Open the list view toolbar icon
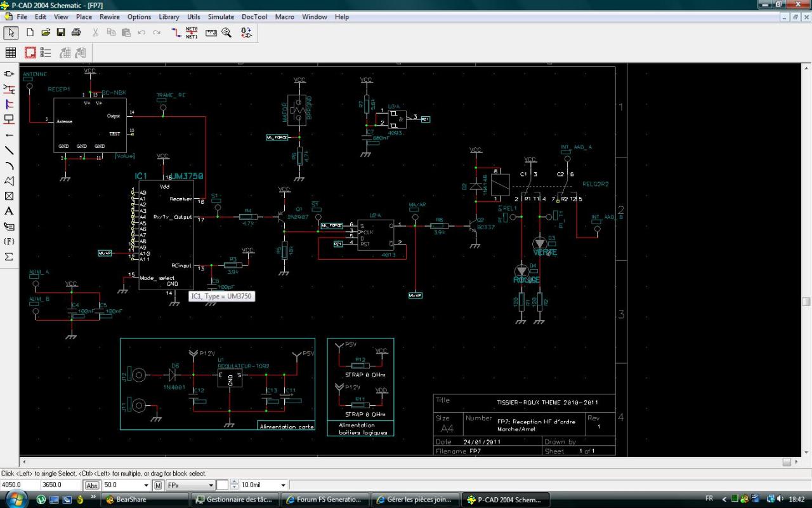The width and height of the screenshot is (812, 508). (x=46, y=53)
